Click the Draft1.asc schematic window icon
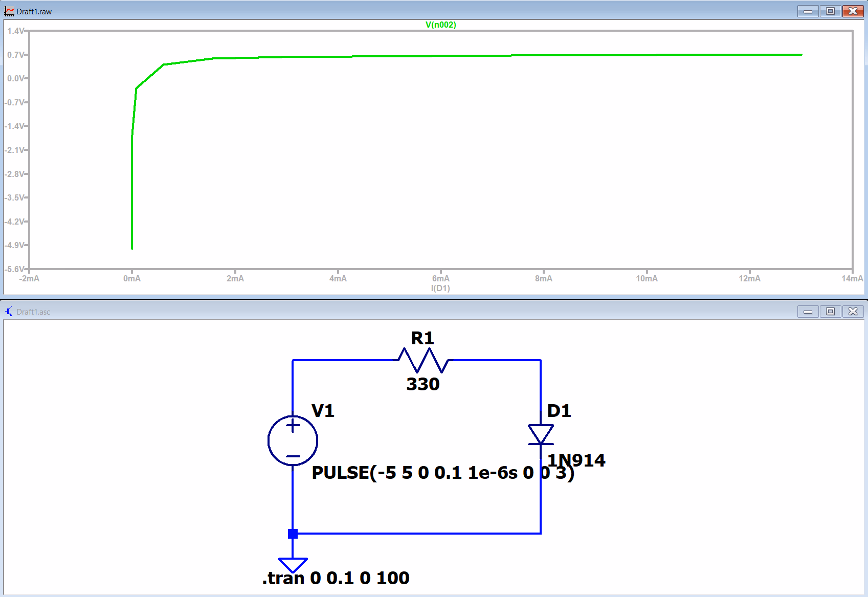The image size is (868, 597). [9, 312]
